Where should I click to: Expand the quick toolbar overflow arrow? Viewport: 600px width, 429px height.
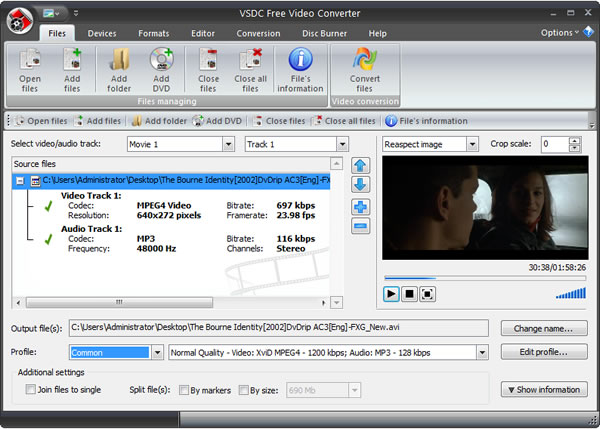click(x=592, y=125)
